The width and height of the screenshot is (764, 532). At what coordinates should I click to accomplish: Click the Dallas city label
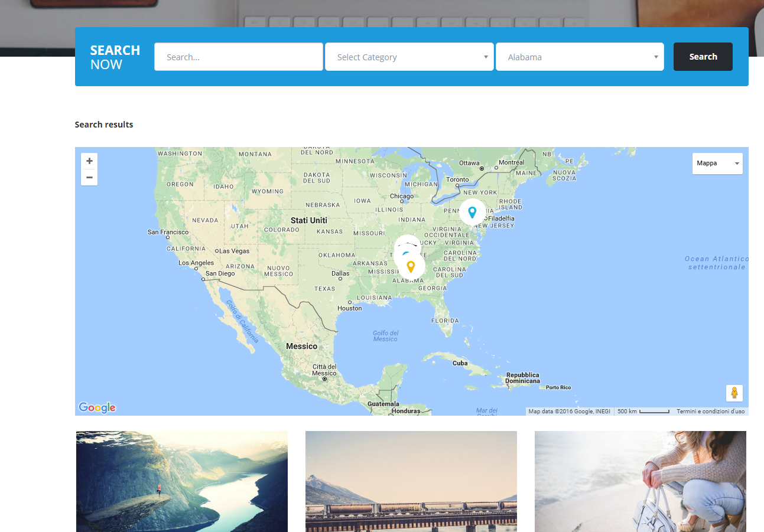coord(340,273)
